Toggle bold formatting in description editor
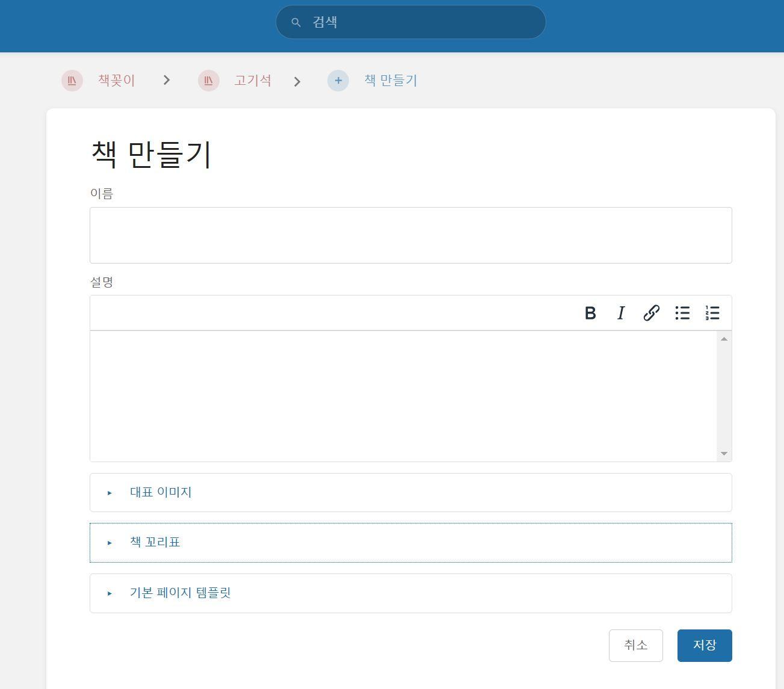This screenshot has width=784, height=689. tap(590, 313)
